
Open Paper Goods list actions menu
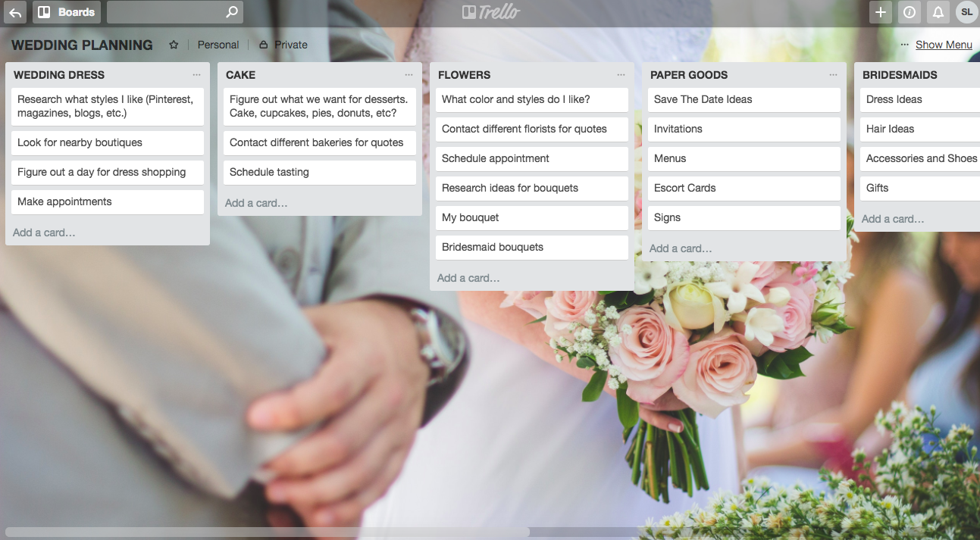(834, 75)
